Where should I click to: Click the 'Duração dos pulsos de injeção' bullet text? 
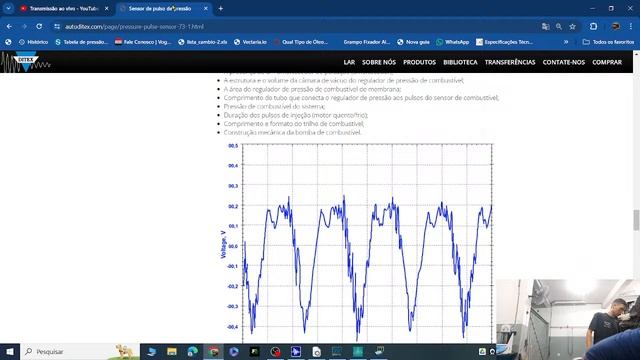(x=296, y=115)
